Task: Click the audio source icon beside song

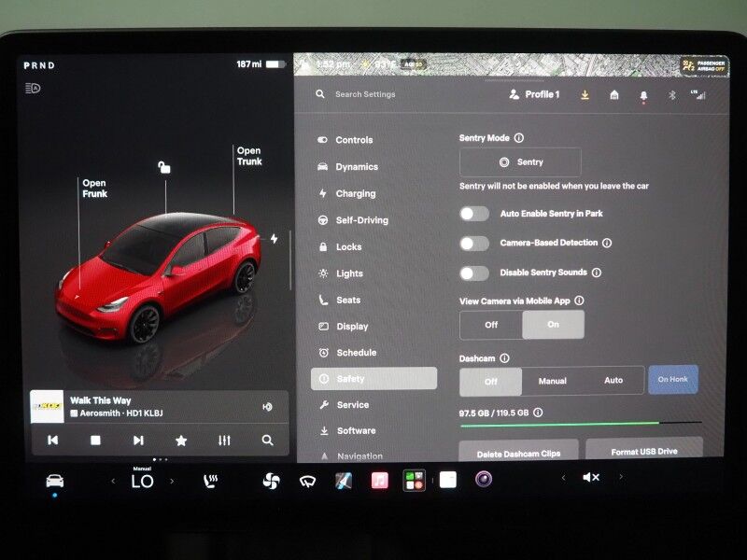Action: pos(267,407)
